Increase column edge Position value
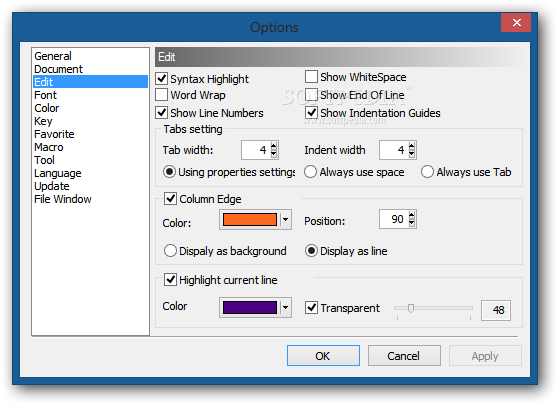The image size is (558, 405). click(411, 215)
